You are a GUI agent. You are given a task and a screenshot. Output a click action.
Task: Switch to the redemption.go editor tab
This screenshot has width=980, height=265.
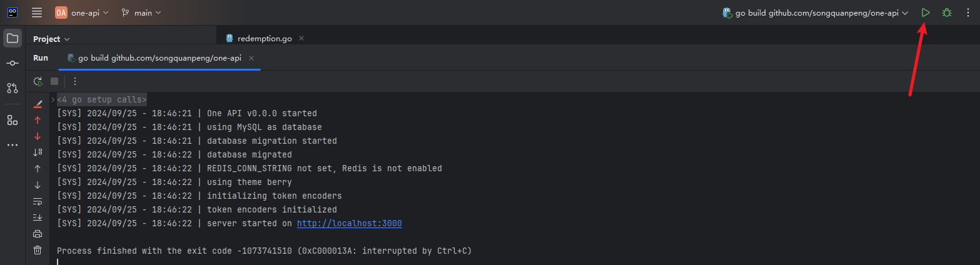265,39
